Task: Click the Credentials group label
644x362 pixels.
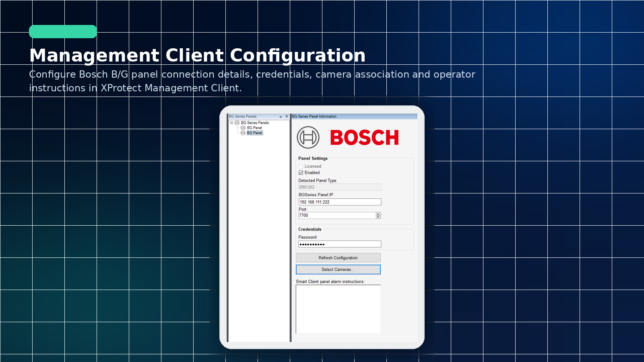Action: coord(310,229)
